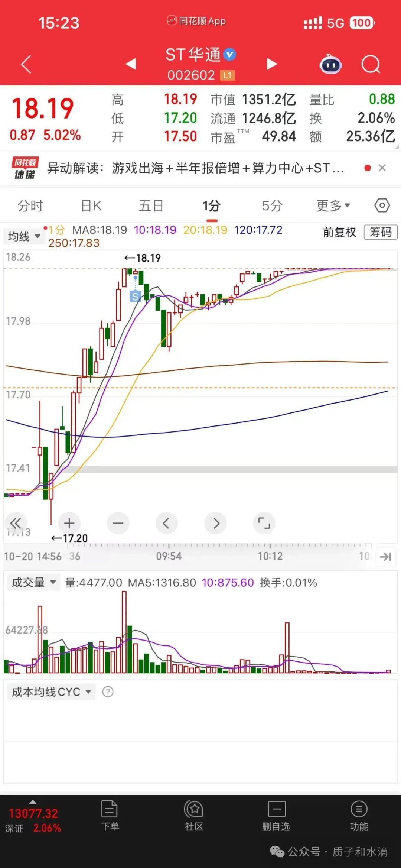Jump to earliest data with double-left arrow

tap(16, 523)
